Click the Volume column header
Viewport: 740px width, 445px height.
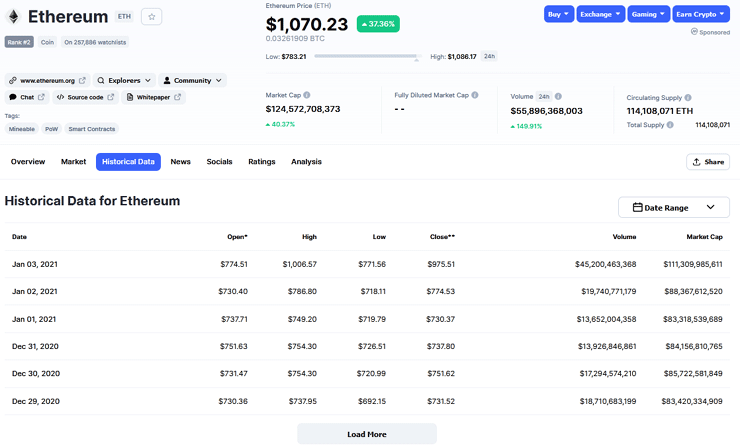click(624, 237)
